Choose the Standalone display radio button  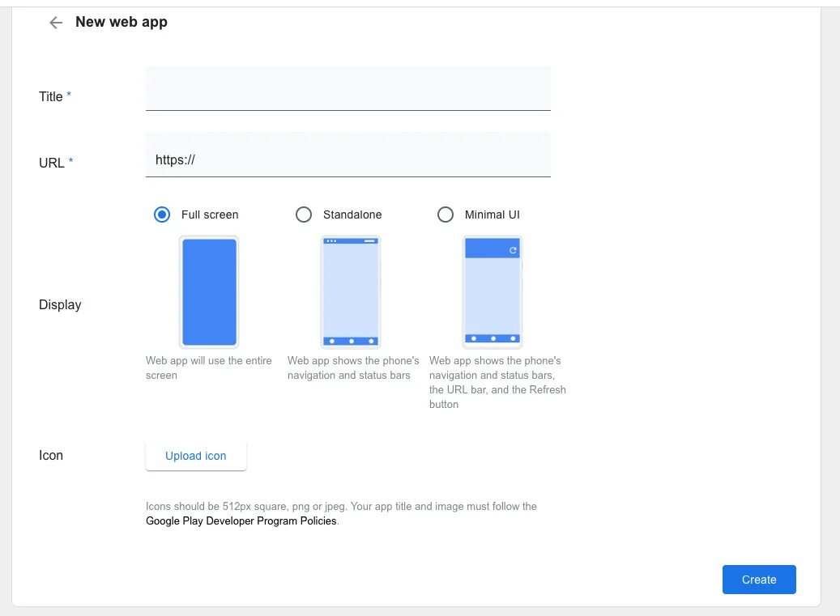(304, 215)
